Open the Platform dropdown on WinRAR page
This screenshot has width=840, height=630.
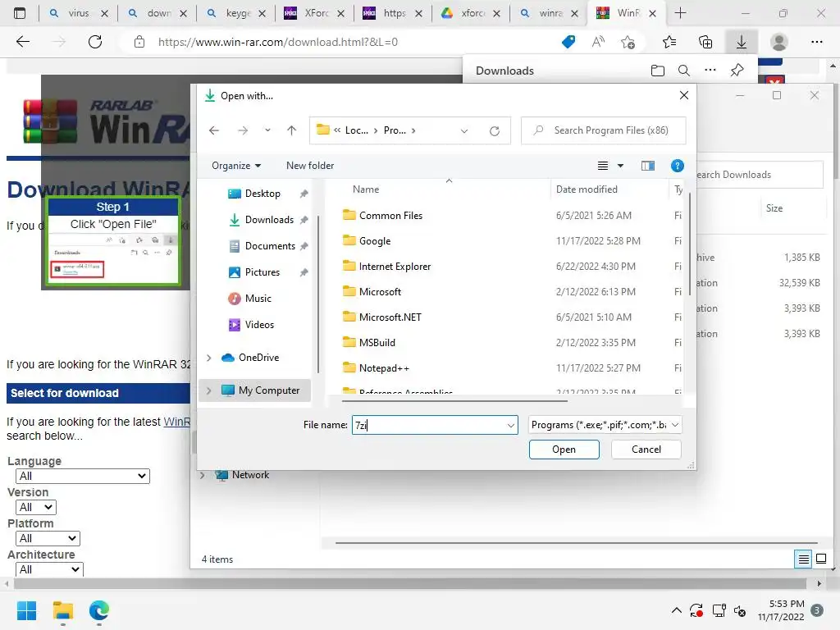[x=48, y=538]
